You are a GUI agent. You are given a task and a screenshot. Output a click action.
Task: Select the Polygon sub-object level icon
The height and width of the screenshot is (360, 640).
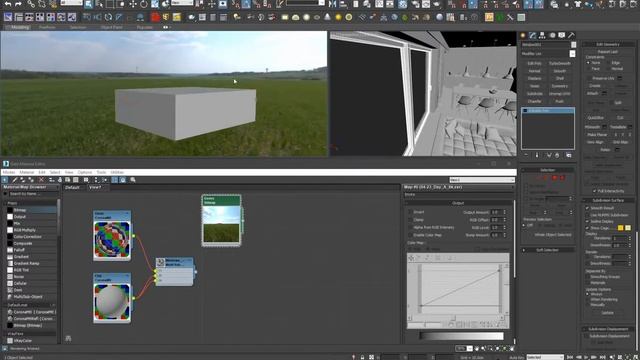click(x=554, y=178)
